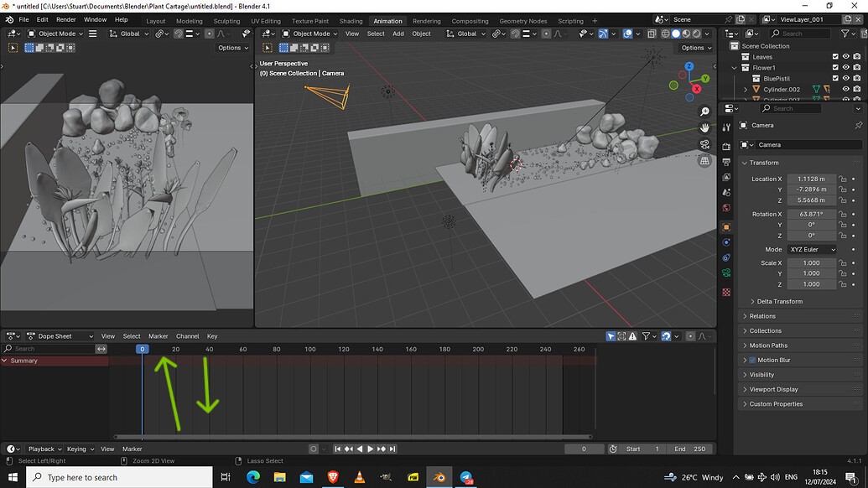Collapse the Transform panel
868x488 pixels.
pyautogui.click(x=745, y=163)
